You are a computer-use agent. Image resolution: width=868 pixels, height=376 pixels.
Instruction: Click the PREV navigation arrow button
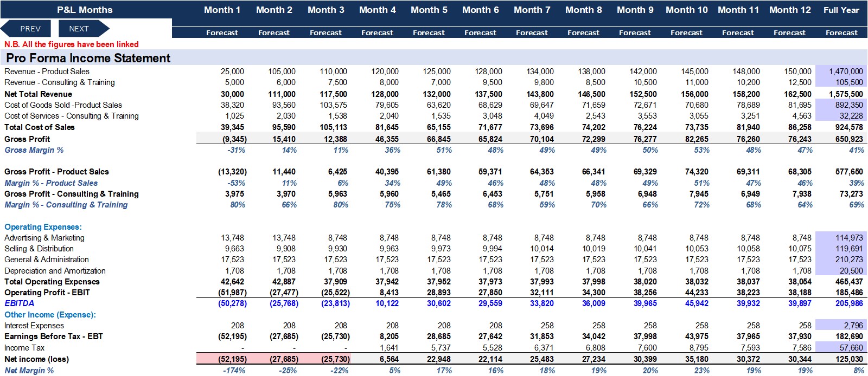point(27,29)
